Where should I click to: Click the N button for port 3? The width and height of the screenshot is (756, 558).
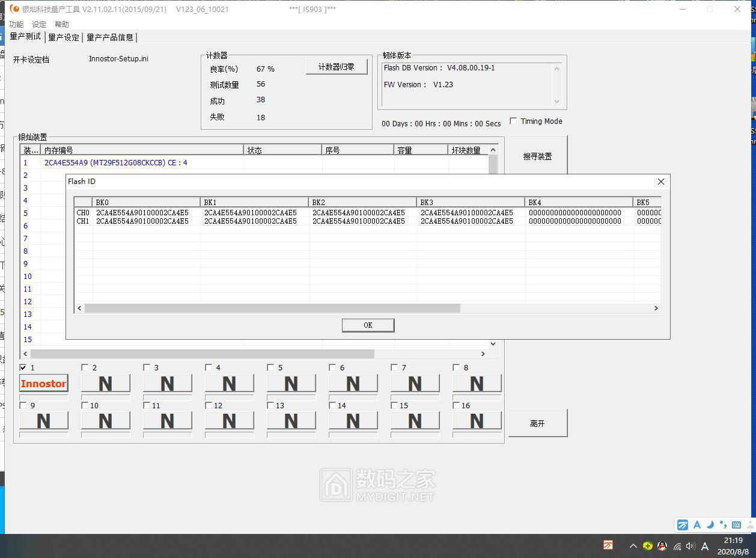(x=167, y=383)
